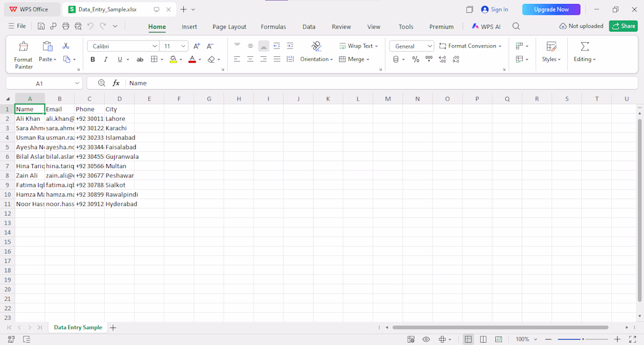Image resolution: width=644 pixels, height=345 pixels.
Task: Open the search magnifier icon
Action: (516, 26)
